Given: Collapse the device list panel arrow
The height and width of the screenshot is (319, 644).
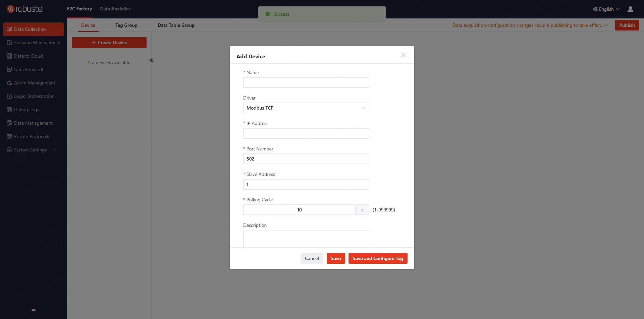Looking at the screenshot, I should point(151,60).
